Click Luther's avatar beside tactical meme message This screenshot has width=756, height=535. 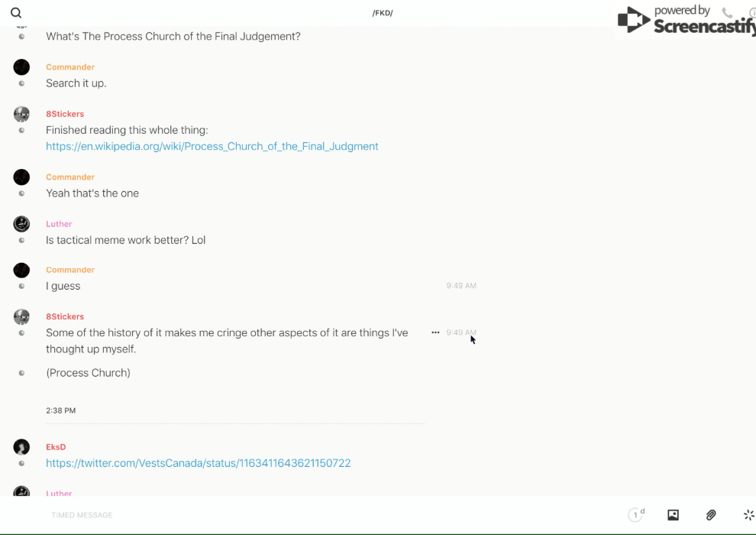tap(21, 224)
